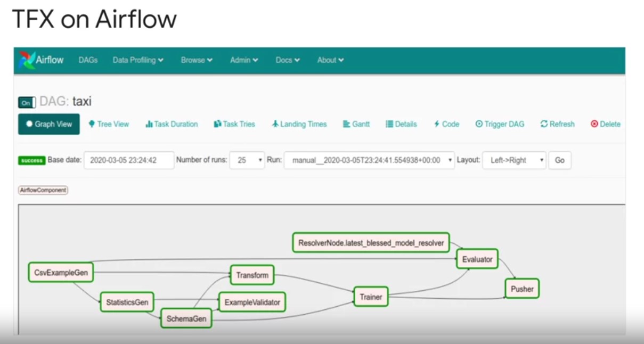
Task: Show the DAG Details list view
Action: (x=389, y=124)
